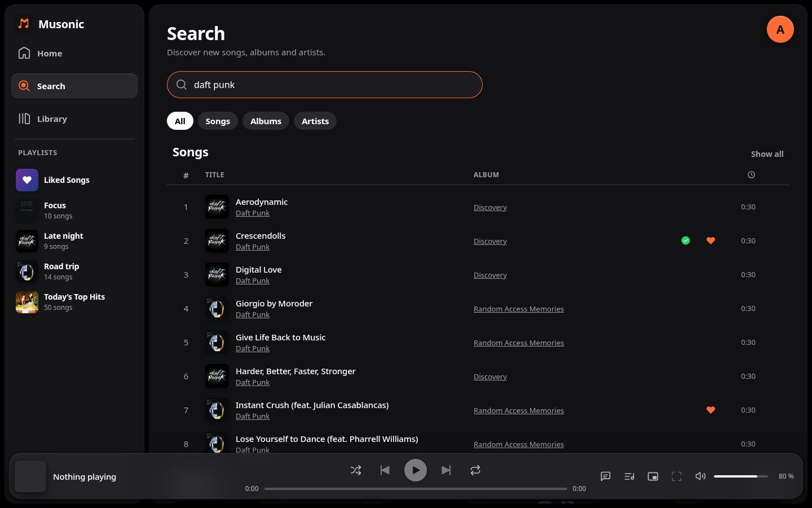Unlike the song Crescendolls
This screenshot has height=508, width=812.
pos(710,240)
